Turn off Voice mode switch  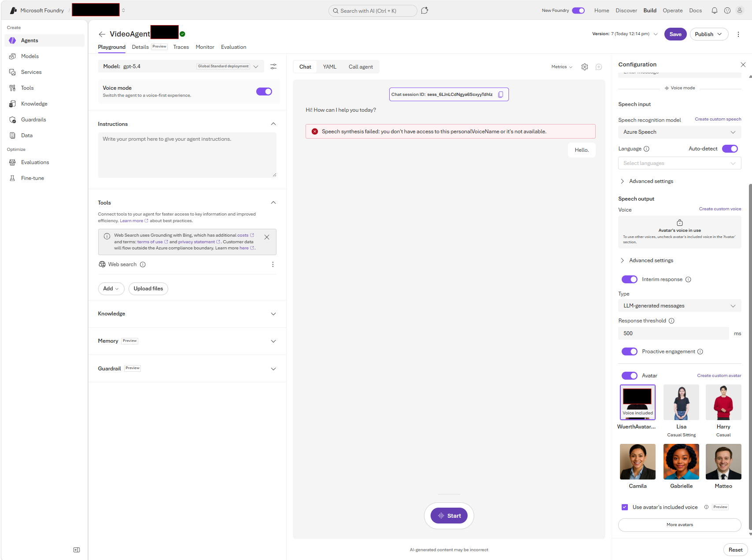click(x=264, y=92)
